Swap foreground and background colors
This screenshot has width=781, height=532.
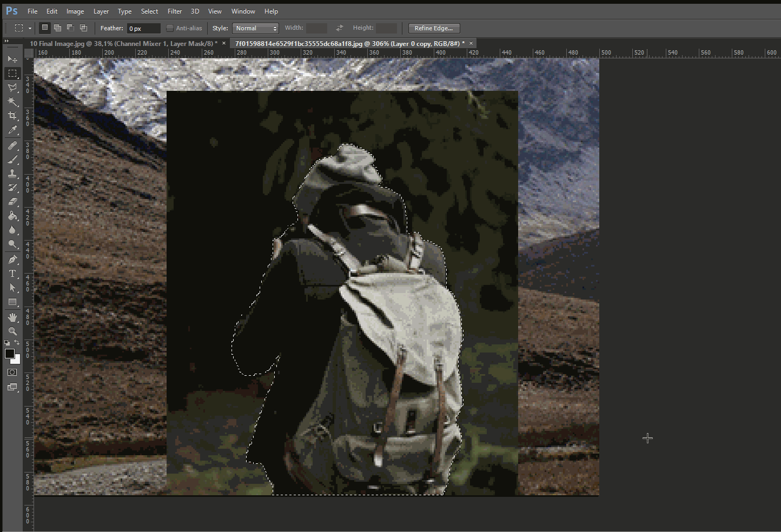17,343
